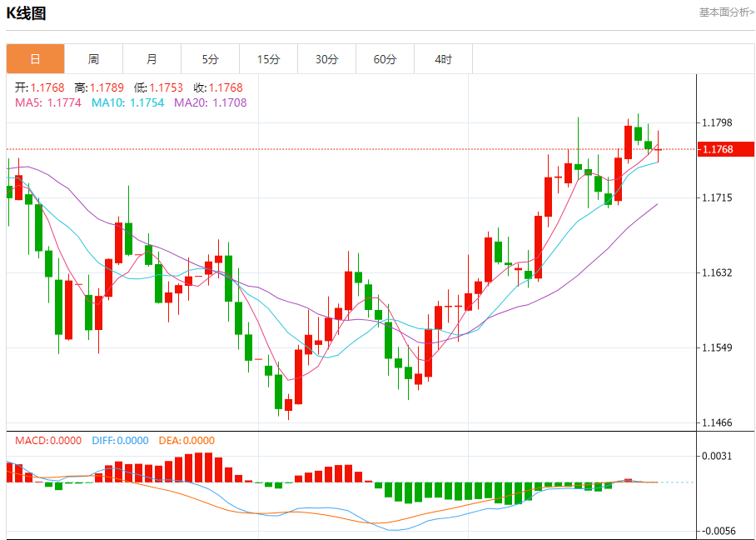Click the DEA value label
The width and height of the screenshot is (756, 540).
pos(185,441)
